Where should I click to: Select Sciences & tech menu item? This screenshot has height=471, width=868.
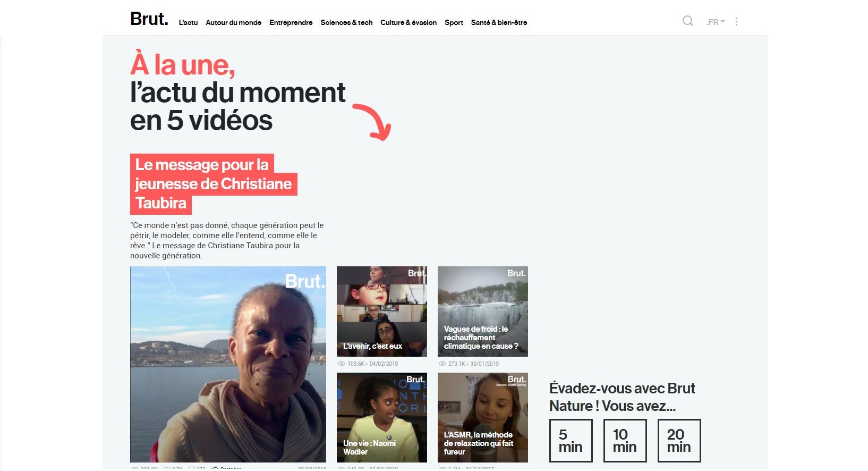click(x=346, y=22)
